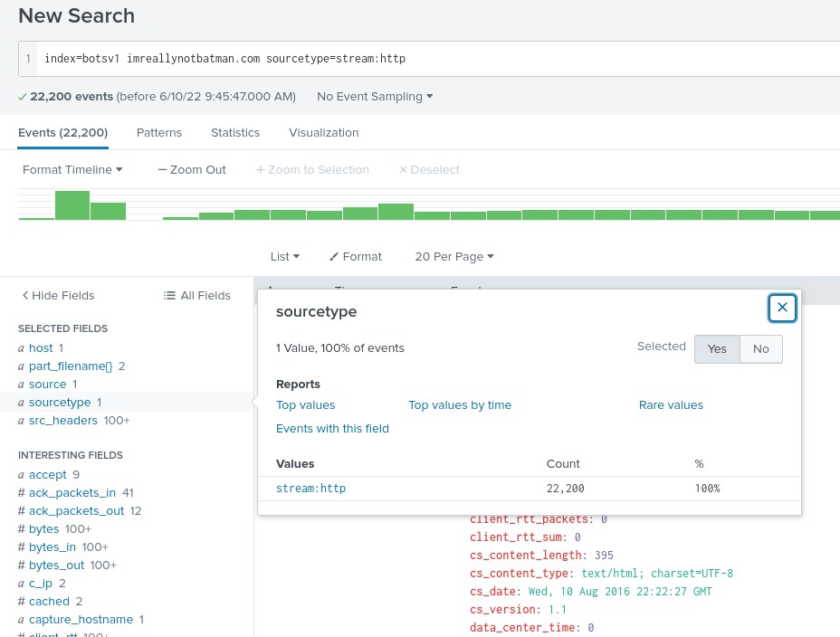This screenshot has width=840, height=637.
Task: Select the host field
Action: click(x=41, y=348)
